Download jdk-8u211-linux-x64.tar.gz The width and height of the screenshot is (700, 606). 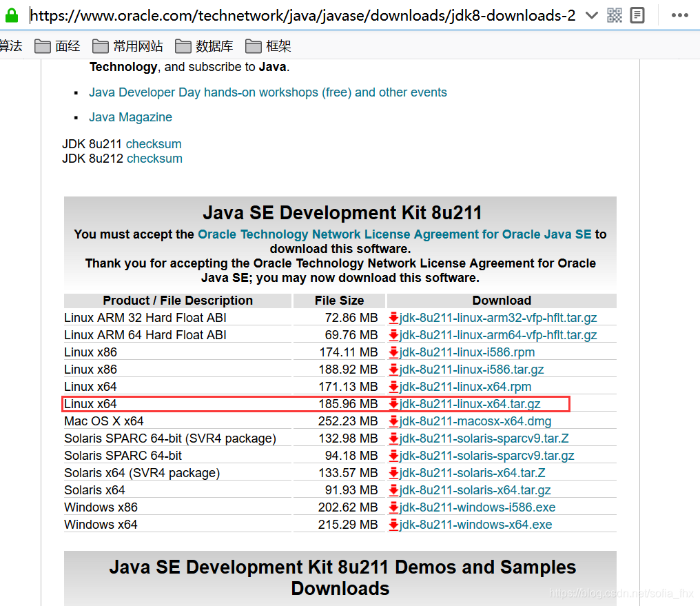[x=470, y=404]
